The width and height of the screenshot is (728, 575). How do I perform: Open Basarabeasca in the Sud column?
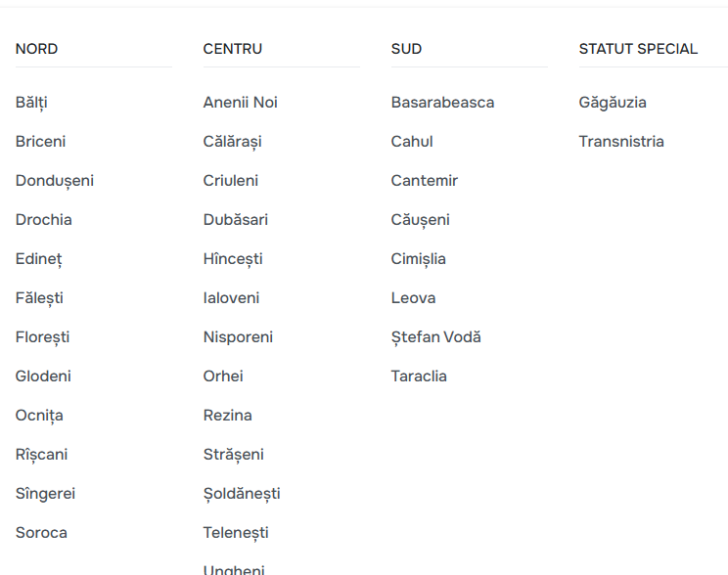pos(442,103)
